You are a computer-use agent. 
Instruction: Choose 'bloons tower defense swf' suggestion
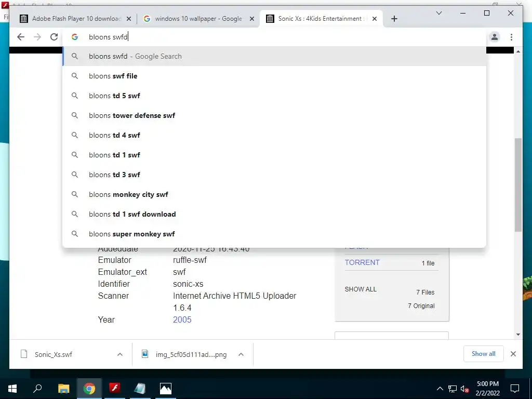pos(274,115)
